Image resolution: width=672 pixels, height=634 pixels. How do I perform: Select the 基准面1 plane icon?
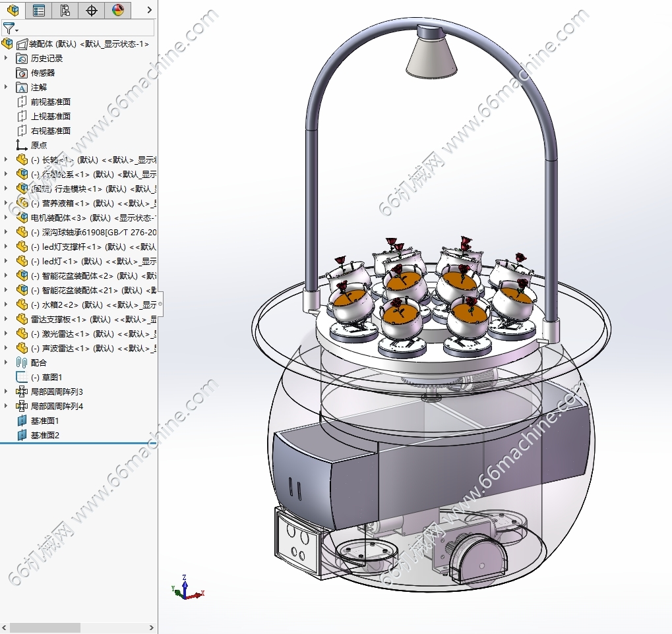click(22, 420)
